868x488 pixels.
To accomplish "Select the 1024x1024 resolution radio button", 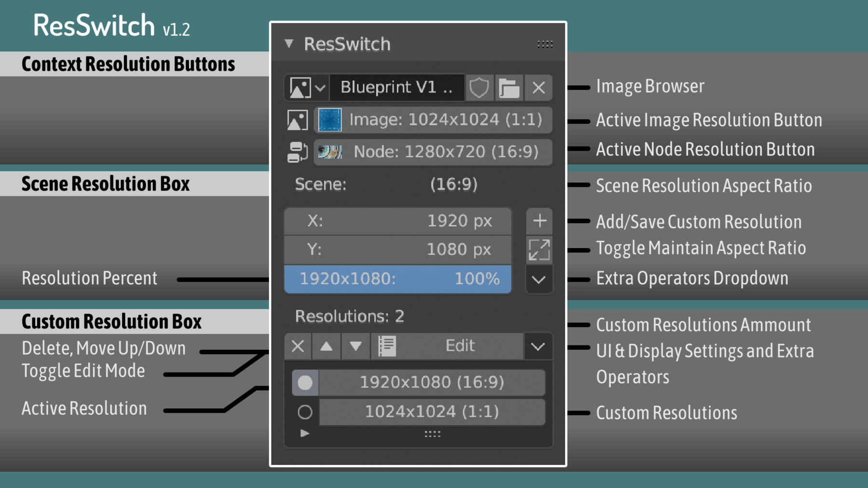I will pyautogui.click(x=304, y=412).
